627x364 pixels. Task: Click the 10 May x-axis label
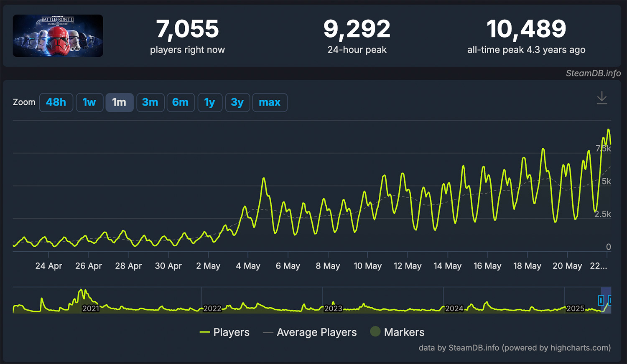pyautogui.click(x=368, y=266)
